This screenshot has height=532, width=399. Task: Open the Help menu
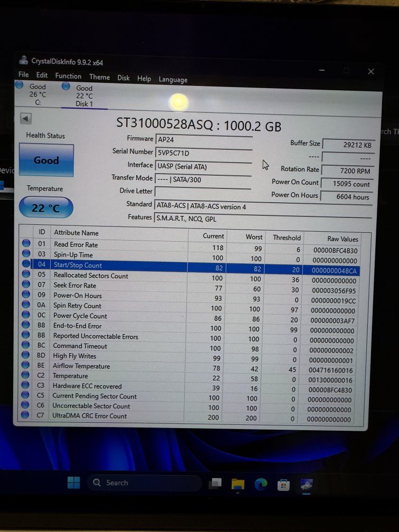pyautogui.click(x=144, y=78)
